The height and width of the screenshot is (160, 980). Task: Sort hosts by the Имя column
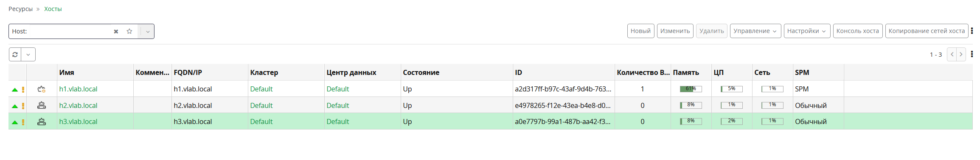pos(67,72)
